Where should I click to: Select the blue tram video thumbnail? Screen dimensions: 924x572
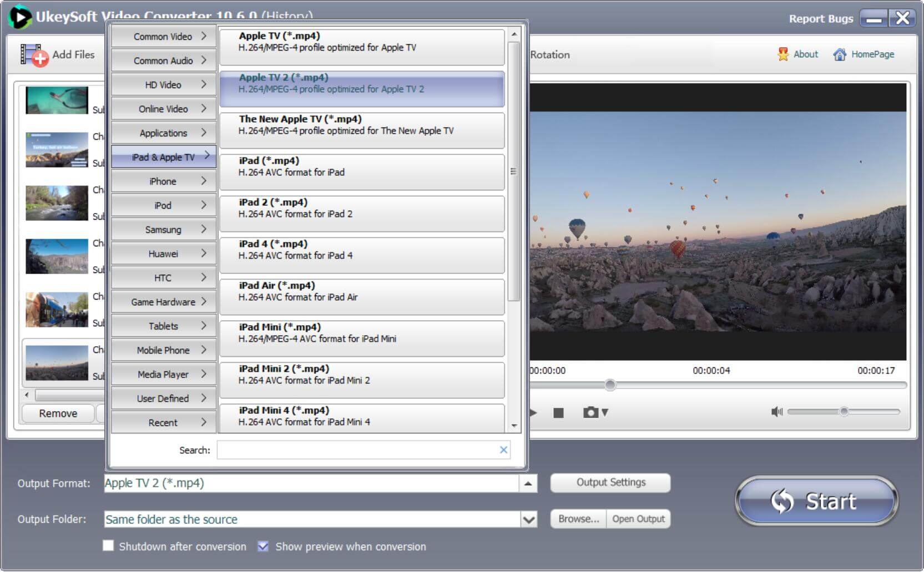[x=57, y=310]
